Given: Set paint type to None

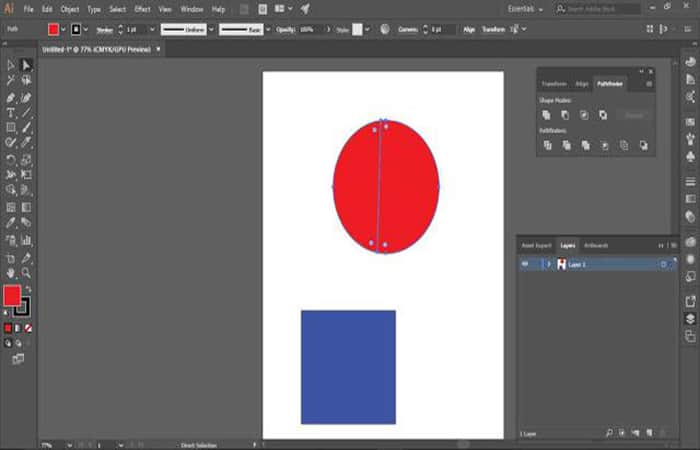Looking at the screenshot, I should point(28,329).
